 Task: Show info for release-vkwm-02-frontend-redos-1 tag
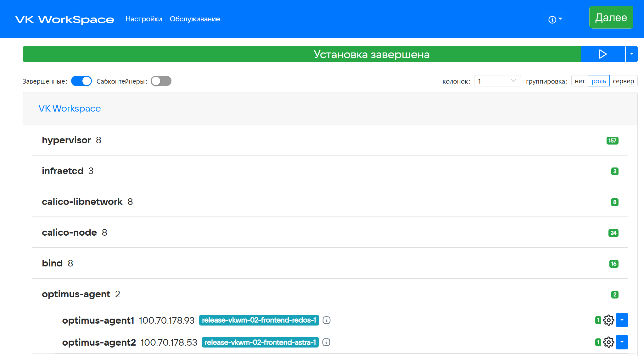coord(327,320)
